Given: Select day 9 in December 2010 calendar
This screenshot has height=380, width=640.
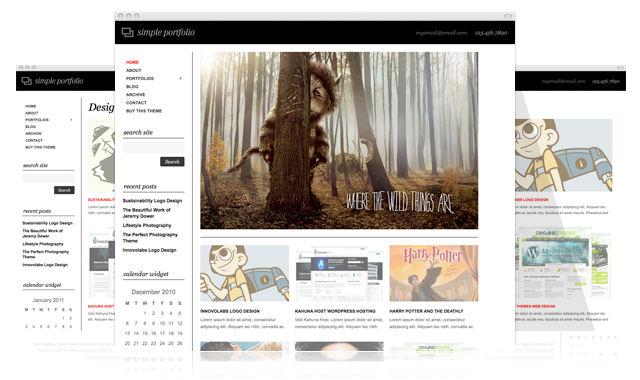Looking at the screenshot, I should [153, 323].
